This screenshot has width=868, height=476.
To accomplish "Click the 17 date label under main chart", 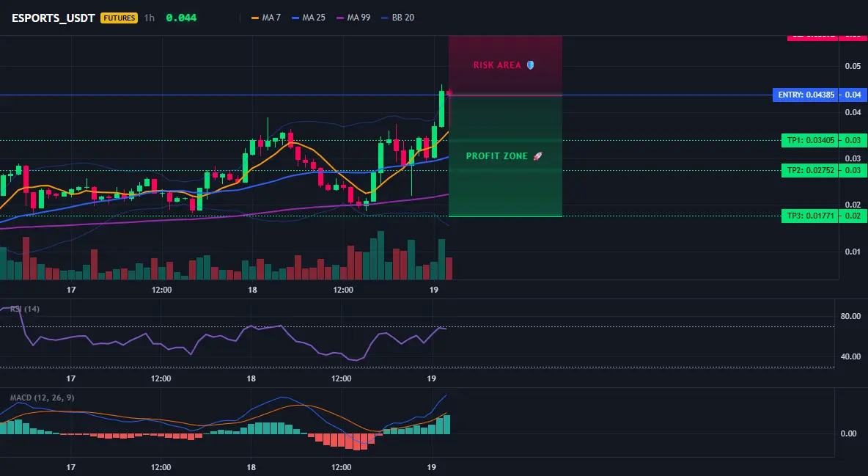I will 71,290.
